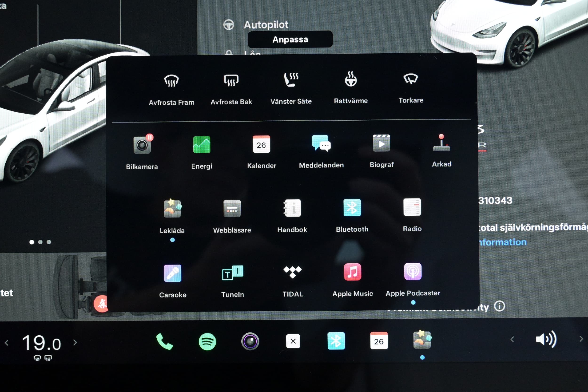This screenshot has height=392, width=588.
Task: Tap the defrost status icons under temperature
Action: coord(43,358)
